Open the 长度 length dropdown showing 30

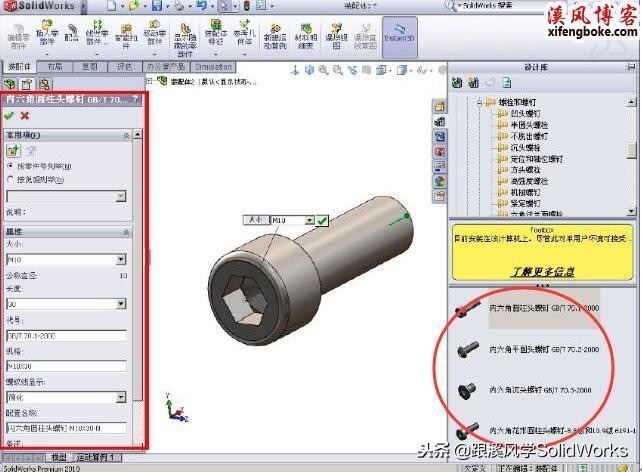pyautogui.click(x=121, y=304)
